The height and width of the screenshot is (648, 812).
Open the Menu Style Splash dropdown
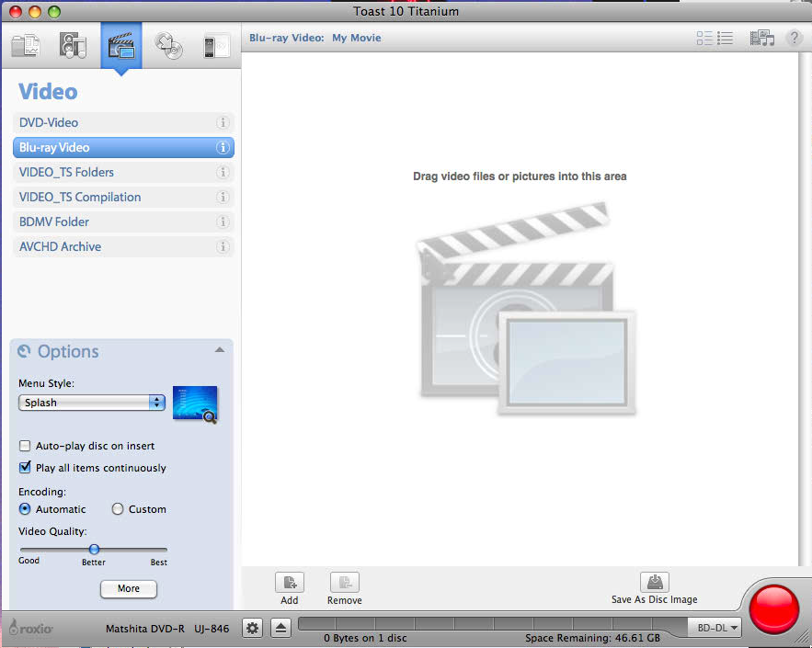pos(92,403)
